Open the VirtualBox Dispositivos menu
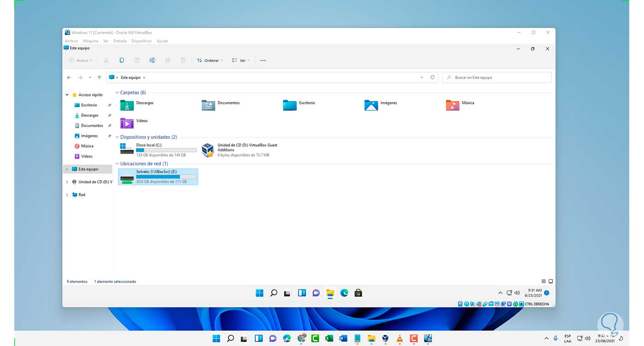The width and height of the screenshot is (644, 346). click(x=142, y=41)
